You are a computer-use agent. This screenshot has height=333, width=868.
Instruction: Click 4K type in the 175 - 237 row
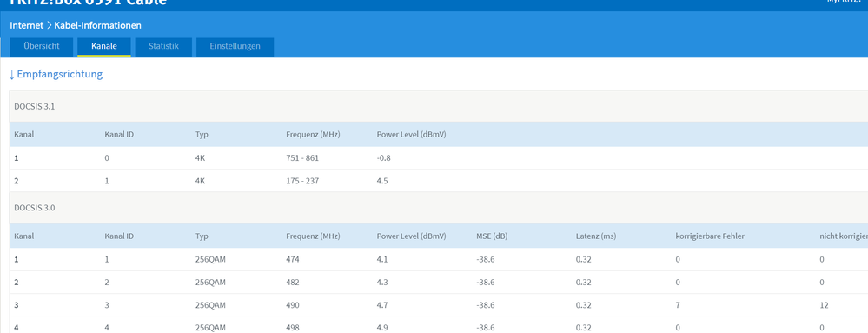tap(201, 181)
